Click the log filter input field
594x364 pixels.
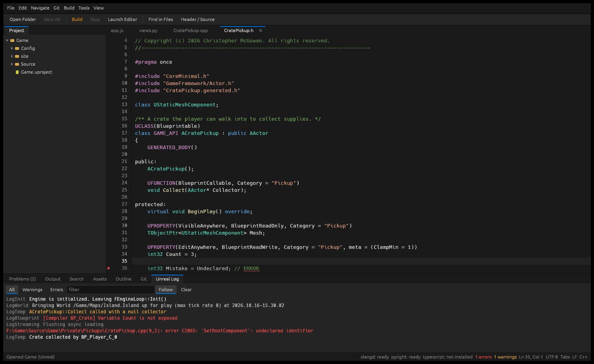click(x=110, y=290)
